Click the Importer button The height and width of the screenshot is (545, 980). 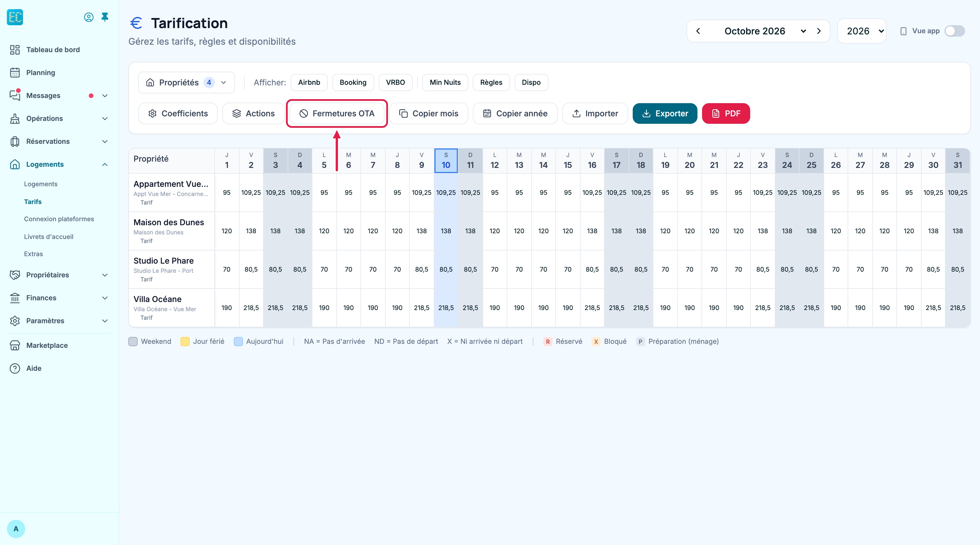595,113
